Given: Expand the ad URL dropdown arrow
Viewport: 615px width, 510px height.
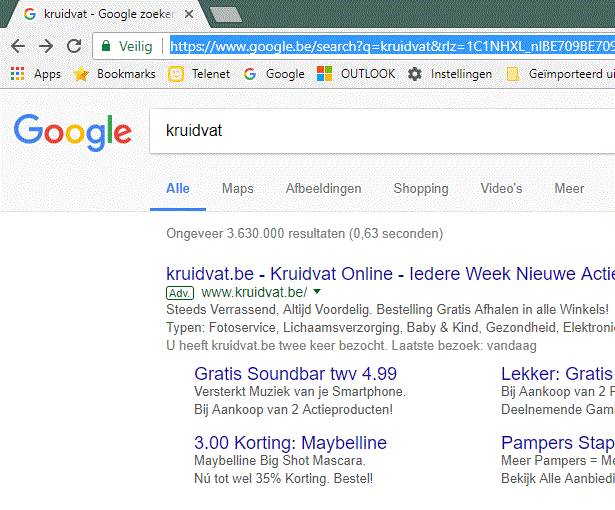Looking at the screenshot, I should click(x=317, y=292).
